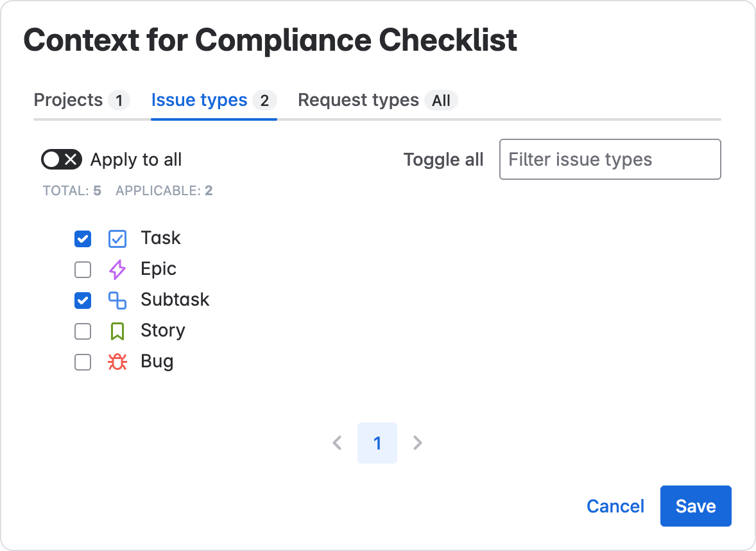
Task: Check the Bug checkbox
Action: 83,362
